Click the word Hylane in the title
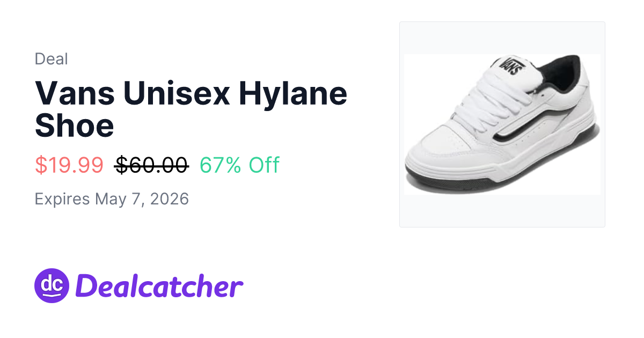The width and height of the screenshot is (644, 338). point(293,93)
